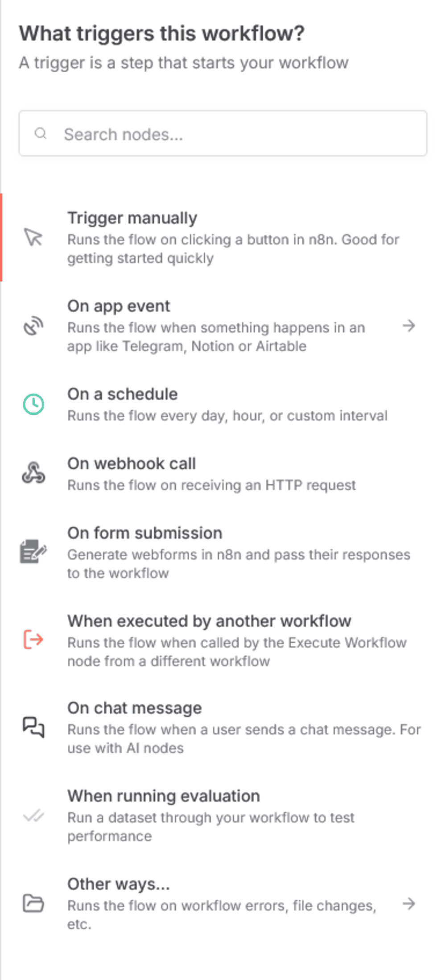Expand On app event via its arrow
The image size is (446, 980).
click(409, 326)
